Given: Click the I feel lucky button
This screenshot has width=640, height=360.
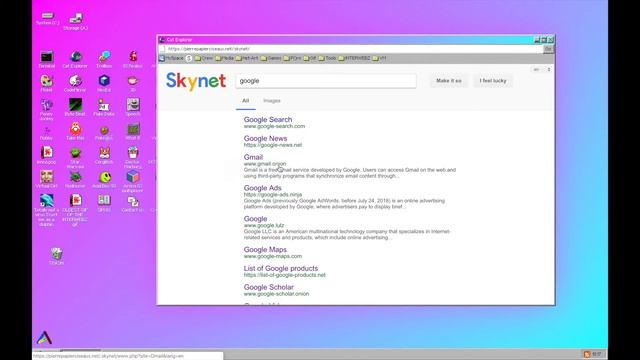Looking at the screenshot, I should pos(493,81).
